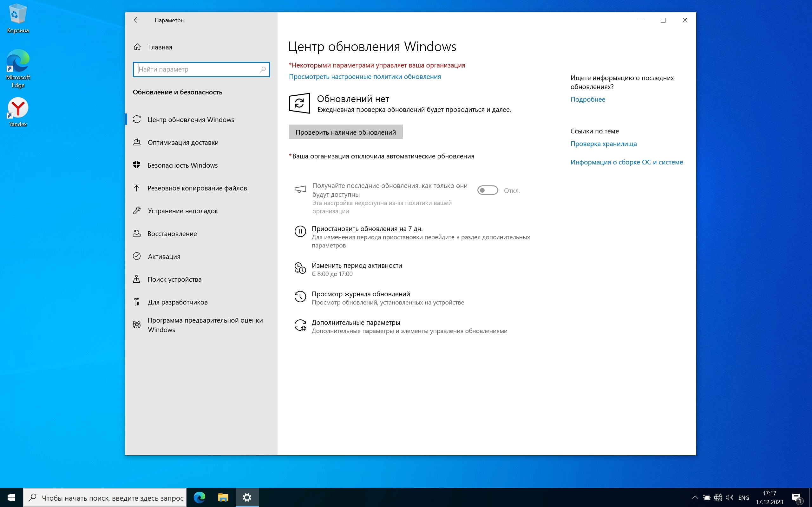This screenshot has width=812, height=507.
Task: Click the Устранение неполадок wrench icon
Action: pos(137,211)
